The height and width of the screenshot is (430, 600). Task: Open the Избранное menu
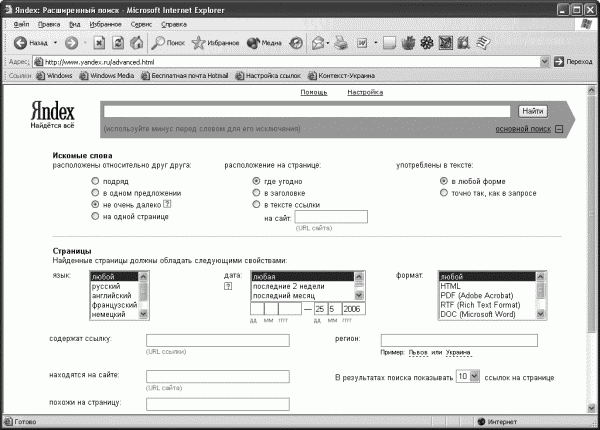(105, 24)
